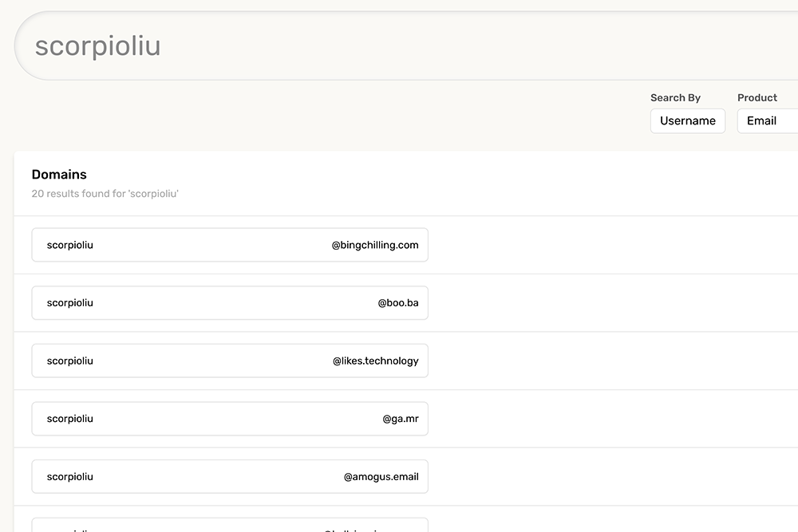Viewport: 798px width, 532px height.
Task: Click the Product label
Action: pyautogui.click(x=757, y=98)
